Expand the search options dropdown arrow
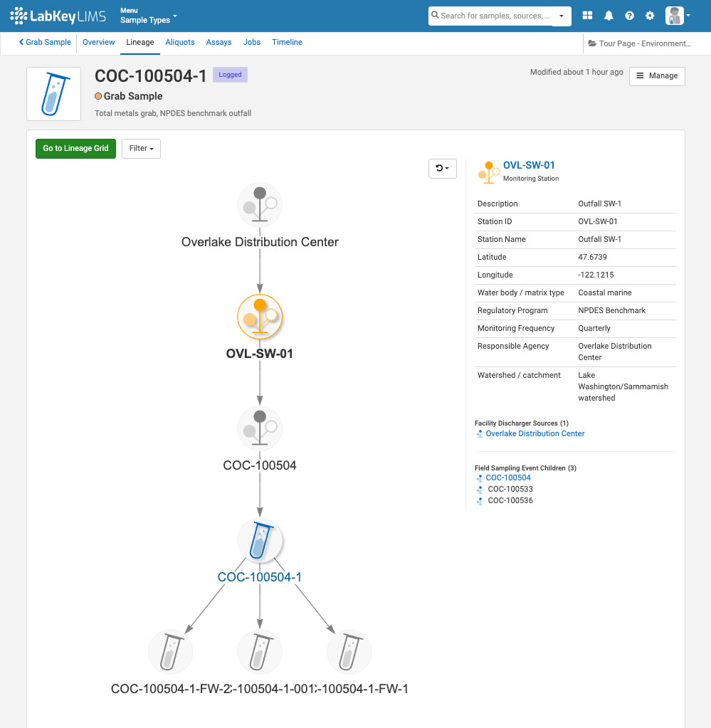The height and width of the screenshot is (728, 711). pyautogui.click(x=562, y=16)
